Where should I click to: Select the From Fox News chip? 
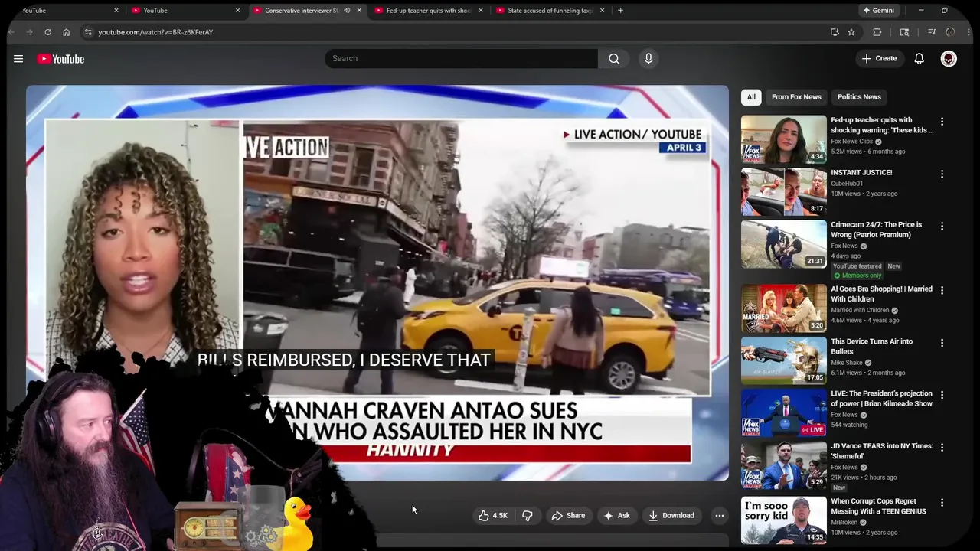(x=796, y=97)
